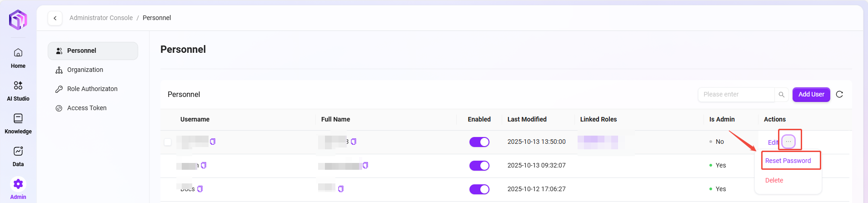This screenshot has height=203, width=868.
Task: Toggle Enabled switch for second user
Action: click(479, 166)
